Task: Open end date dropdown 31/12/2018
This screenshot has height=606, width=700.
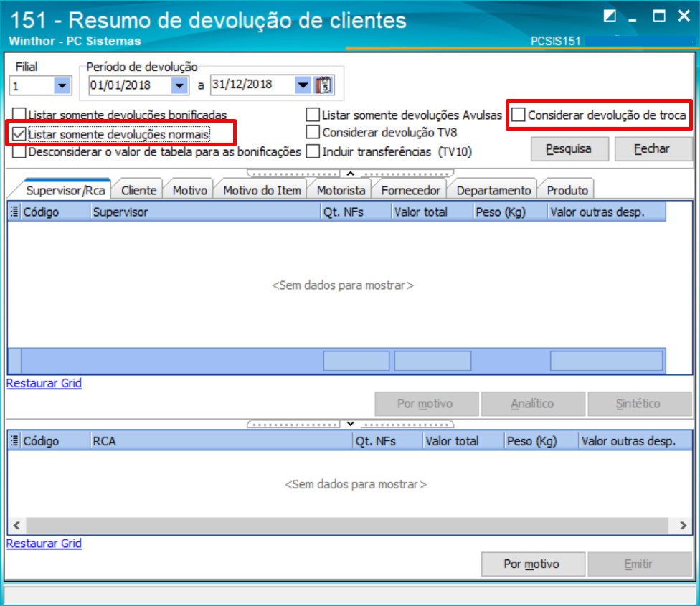Action: coord(303,85)
